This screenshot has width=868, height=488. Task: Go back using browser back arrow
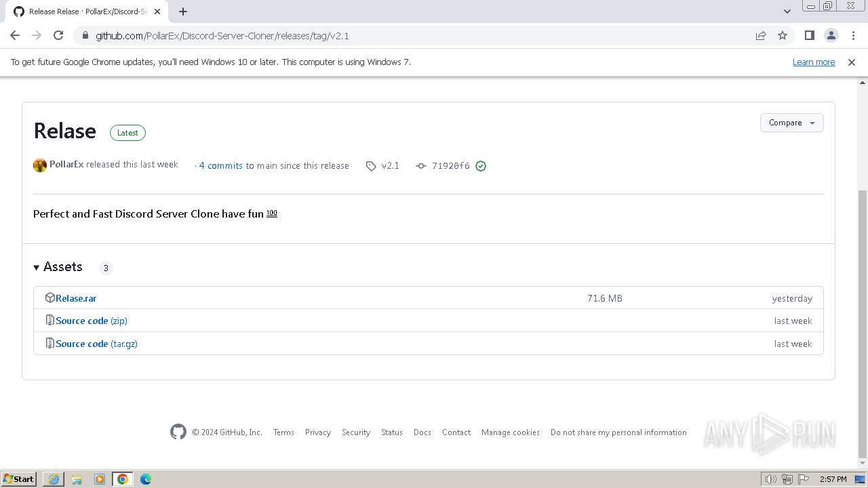pos(15,36)
